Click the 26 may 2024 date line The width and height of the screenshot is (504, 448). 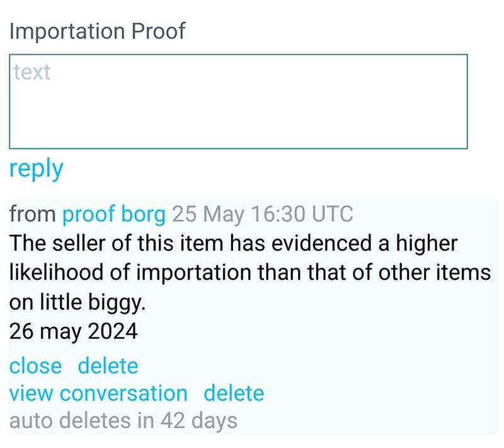tap(73, 332)
